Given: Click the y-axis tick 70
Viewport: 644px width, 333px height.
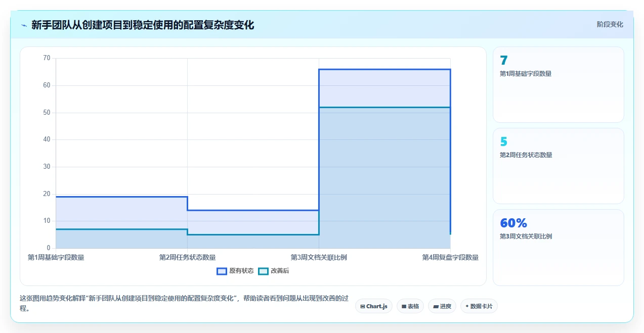Looking at the screenshot, I should click(x=47, y=58).
